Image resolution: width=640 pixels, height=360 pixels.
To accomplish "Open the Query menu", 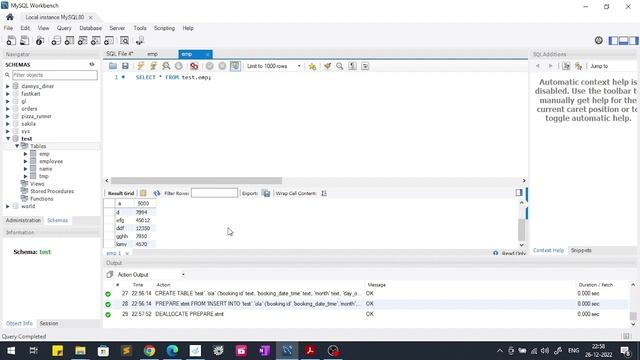I will pyautogui.click(x=64, y=28).
